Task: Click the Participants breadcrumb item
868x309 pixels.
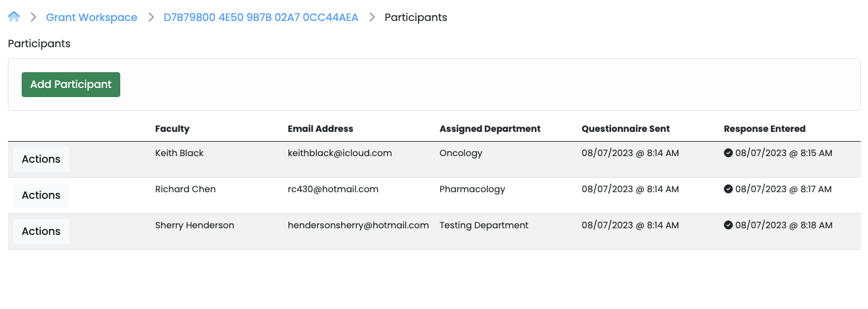Action: (416, 18)
